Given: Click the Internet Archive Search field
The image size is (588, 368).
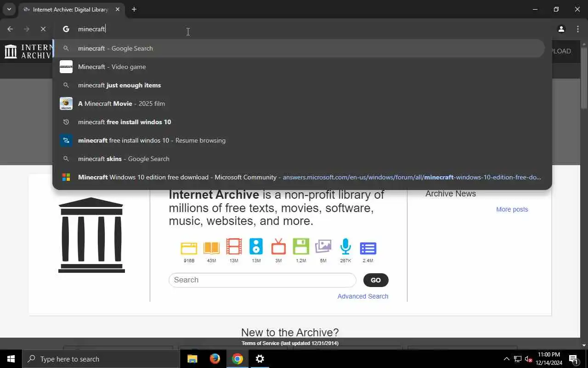Looking at the screenshot, I should coord(262,280).
